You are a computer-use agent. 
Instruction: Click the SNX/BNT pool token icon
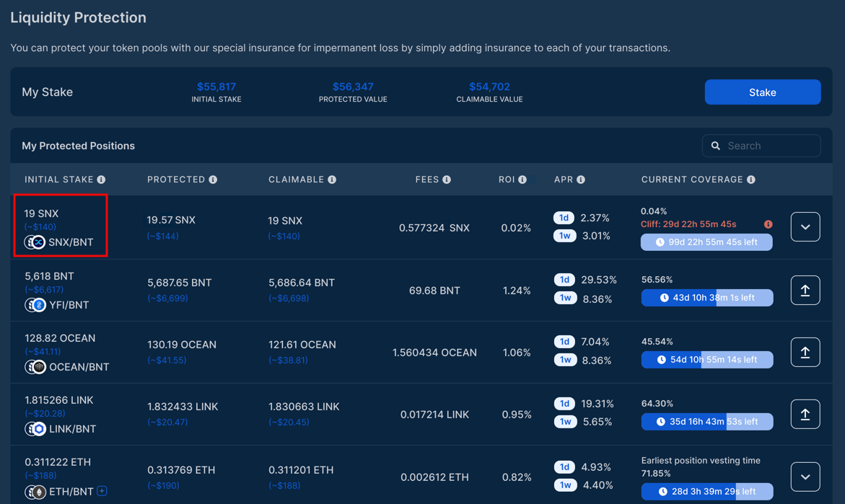pos(35,242)
